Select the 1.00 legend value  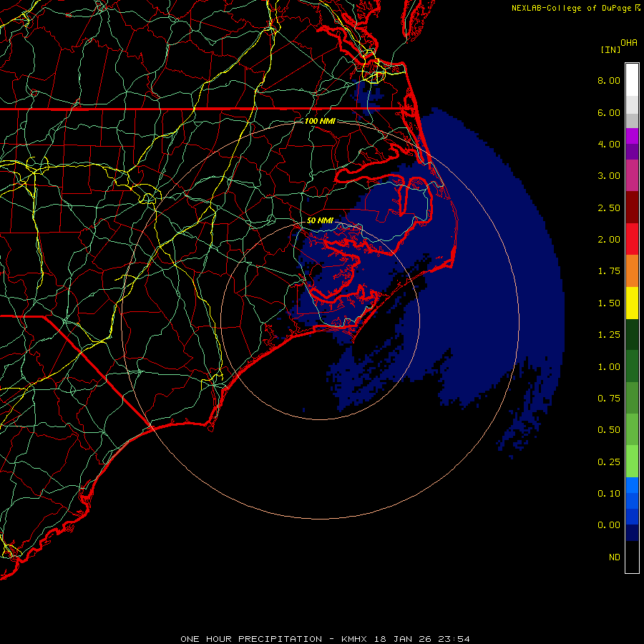(609, 367)
